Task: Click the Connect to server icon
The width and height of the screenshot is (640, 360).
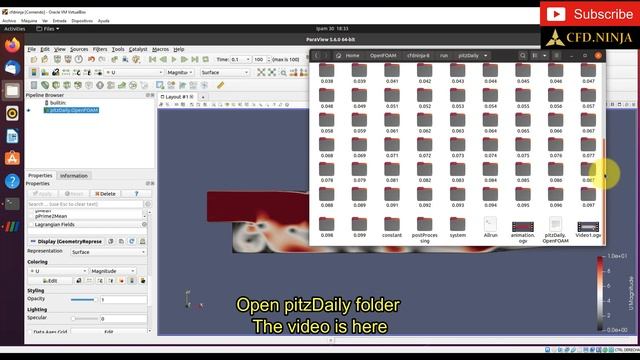Action: tap(57, 60)
